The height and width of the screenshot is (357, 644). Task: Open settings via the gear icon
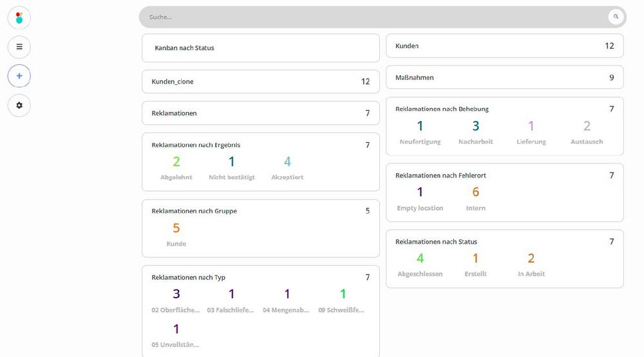(19, 105)
